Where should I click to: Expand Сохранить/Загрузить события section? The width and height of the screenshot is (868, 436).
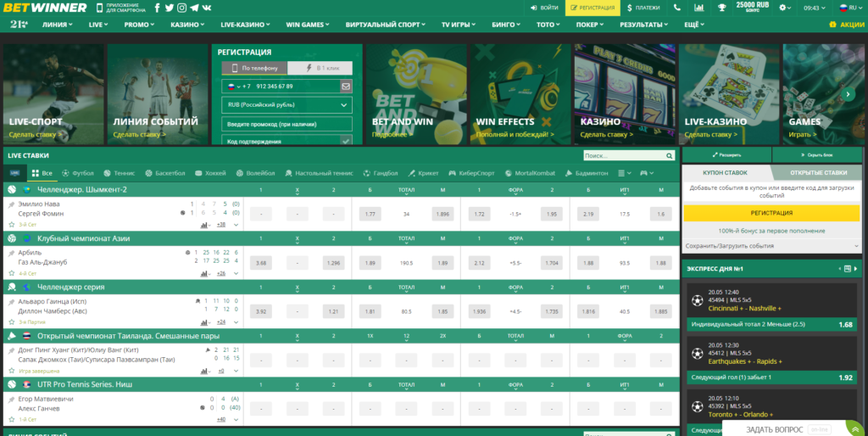pyautogui.click(x=771, y=246)
